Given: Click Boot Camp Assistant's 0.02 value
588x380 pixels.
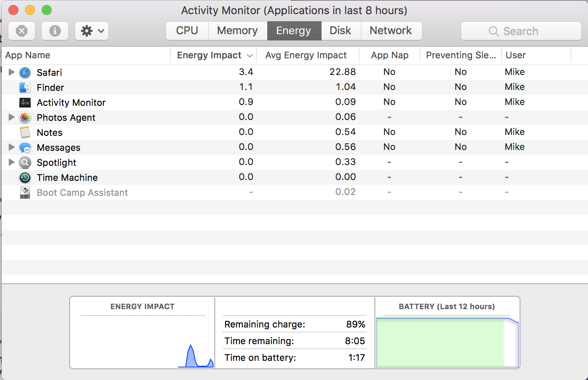Looking at the screenshot, I should (346, 192).
